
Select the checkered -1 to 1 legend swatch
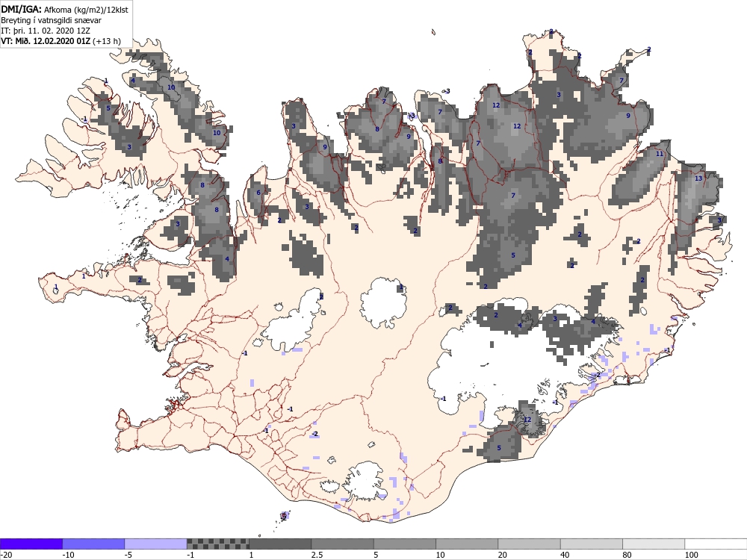point(217,544)
